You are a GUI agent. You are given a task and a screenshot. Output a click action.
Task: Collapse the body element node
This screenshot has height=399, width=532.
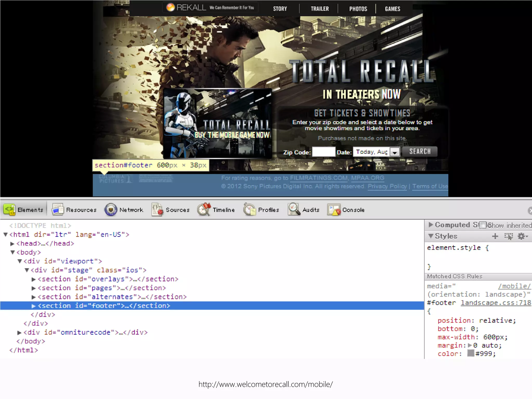point(12,252)
